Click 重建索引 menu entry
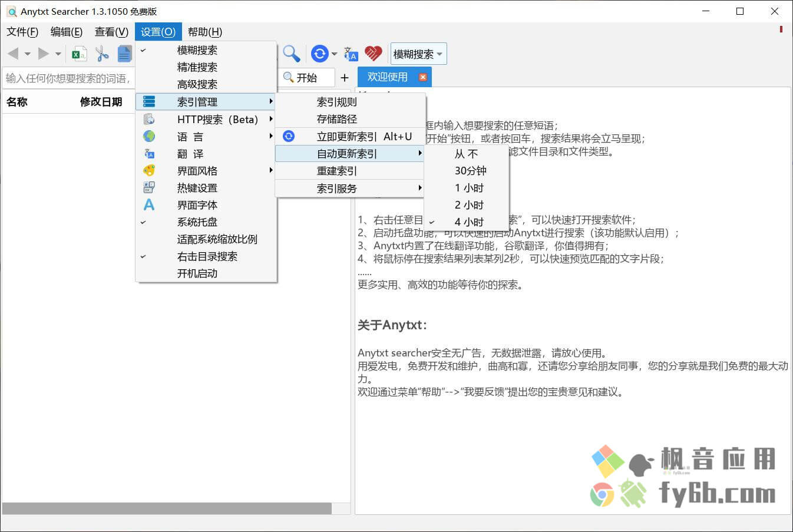 [350, 171]
